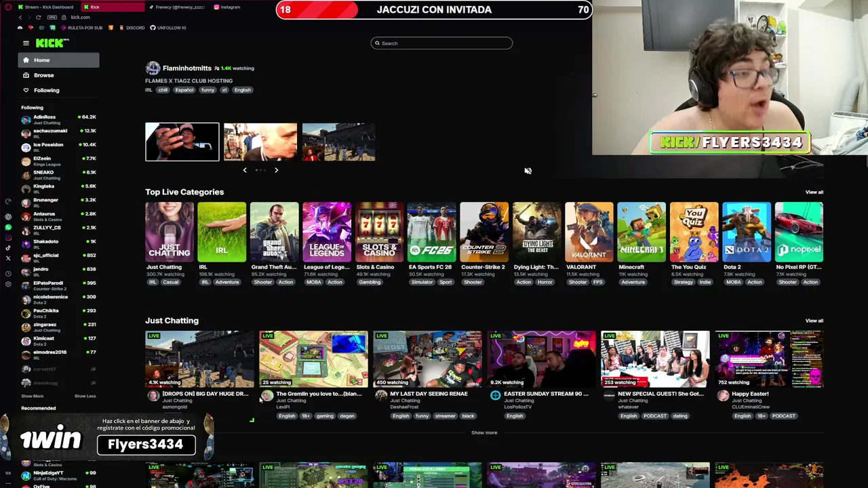The height and width of the screenshot is (488, 868).
Task: Click the chill tag on featured stream
Action: pyautogui.click(x=163, y=90)
